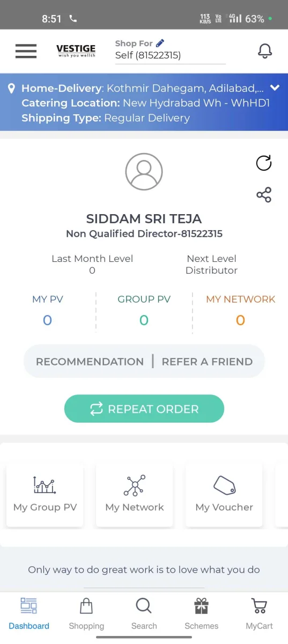Refresh dashboard using the circular arrow icon
The width and height of the screenshot is (288, 644).
(264, 163)
